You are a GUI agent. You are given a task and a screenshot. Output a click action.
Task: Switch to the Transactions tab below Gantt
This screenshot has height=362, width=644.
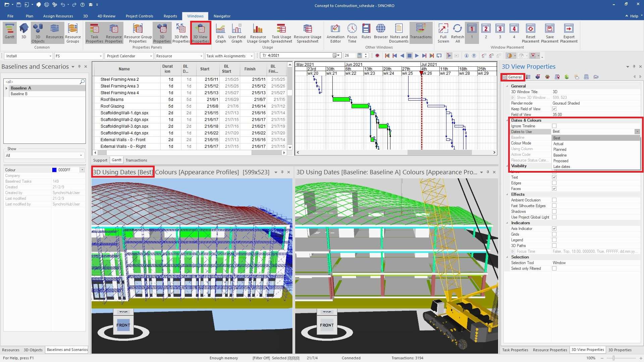tap(136, 160)
